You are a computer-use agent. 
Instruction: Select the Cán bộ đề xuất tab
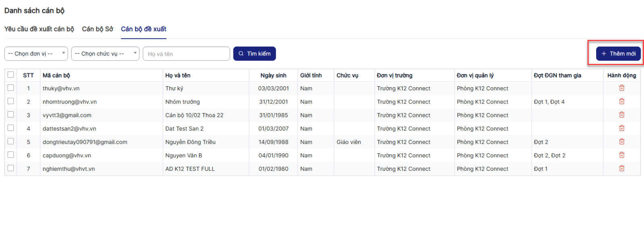click(x=144, y=29)
